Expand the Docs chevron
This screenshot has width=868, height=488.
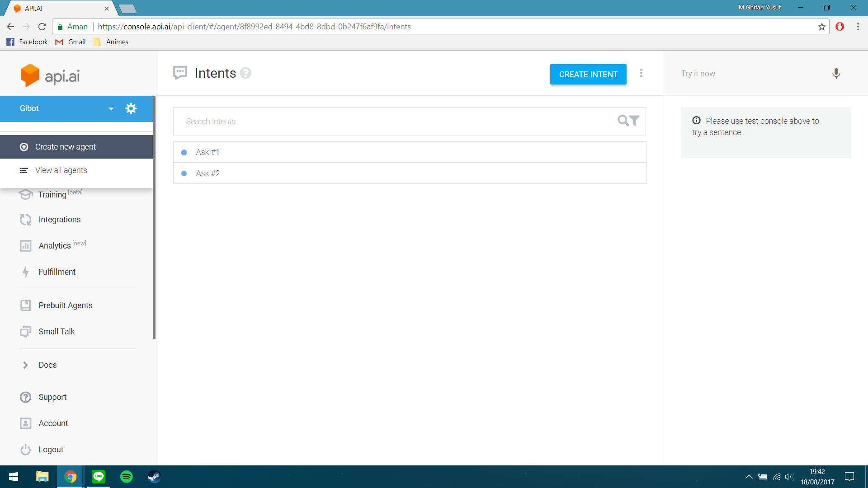pyautogui.click(x=25, y=365)
